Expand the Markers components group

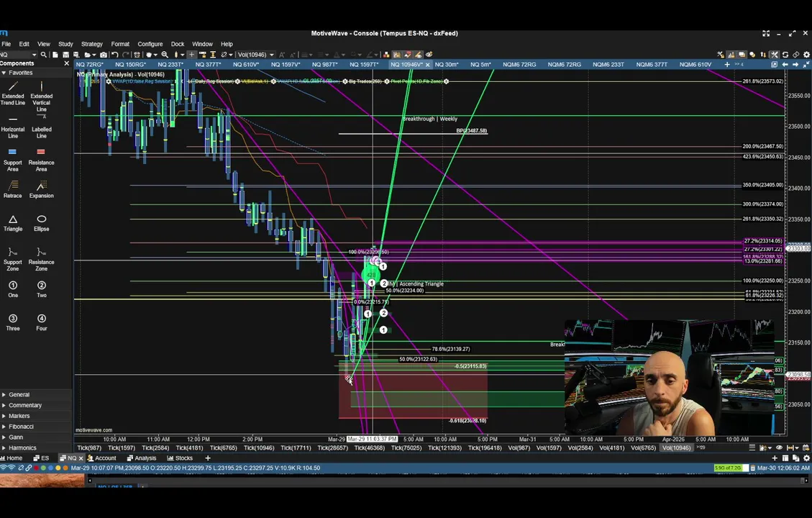coord(19,416)
